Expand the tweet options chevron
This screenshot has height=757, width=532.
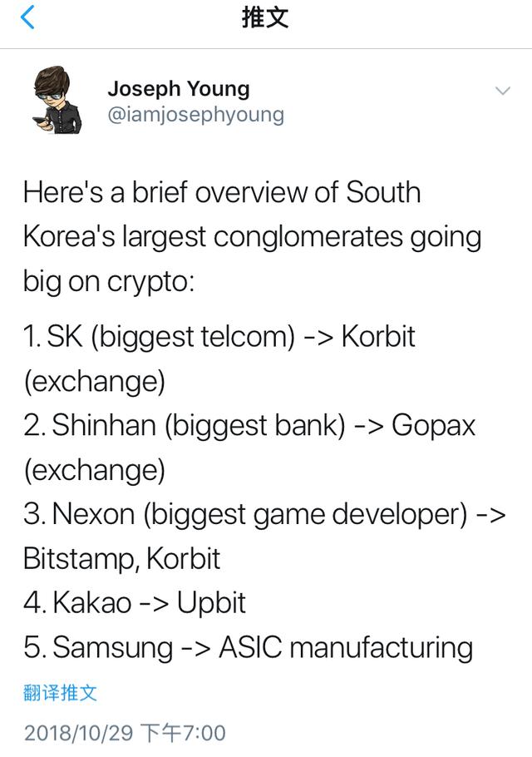pyautogui.click(x=503, y=91)
